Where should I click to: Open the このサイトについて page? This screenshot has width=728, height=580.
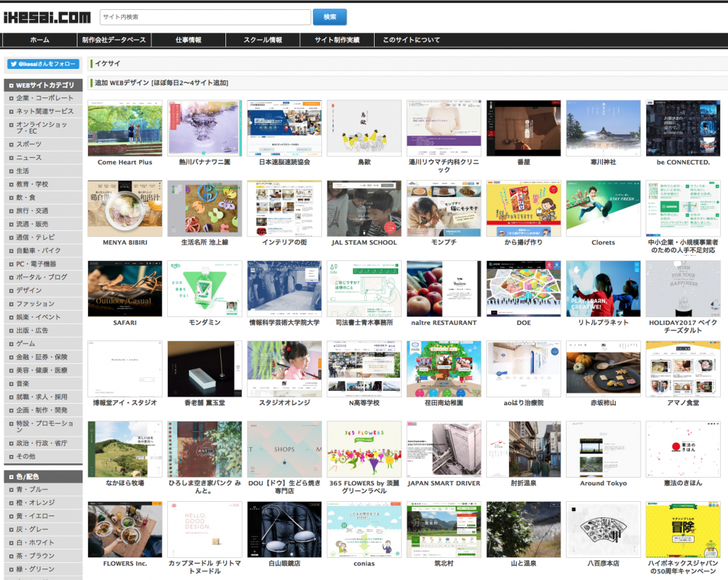pos(411,40)
